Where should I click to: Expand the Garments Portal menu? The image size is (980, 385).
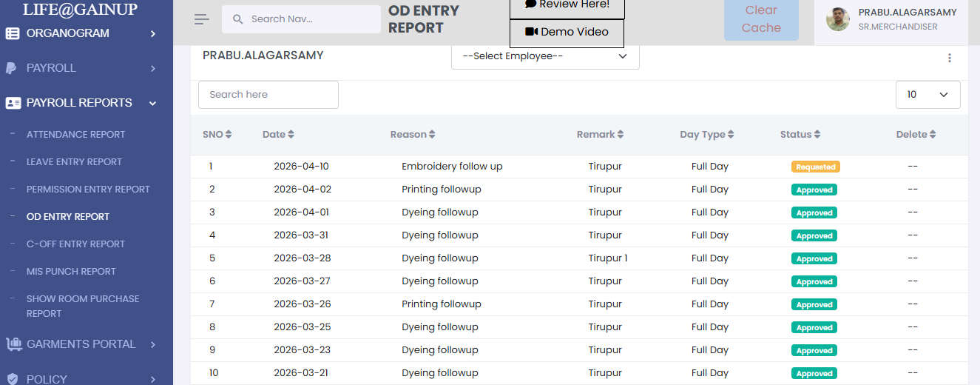[x=153, y=344]
